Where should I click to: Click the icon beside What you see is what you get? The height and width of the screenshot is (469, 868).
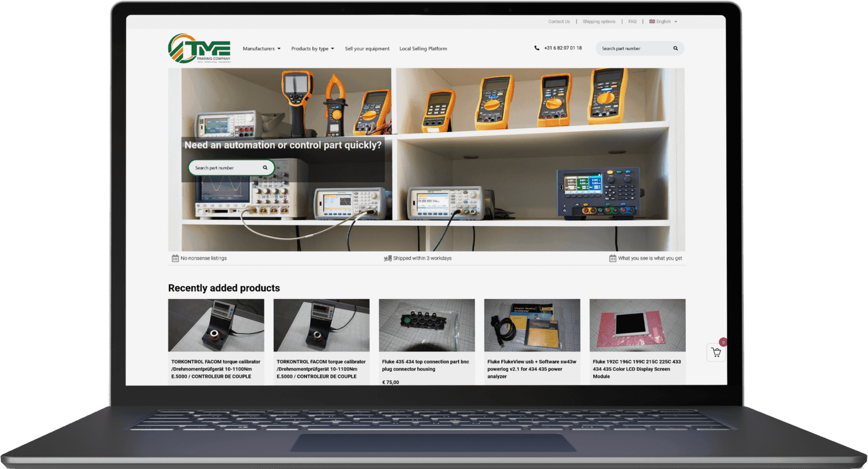coord(612,258)
